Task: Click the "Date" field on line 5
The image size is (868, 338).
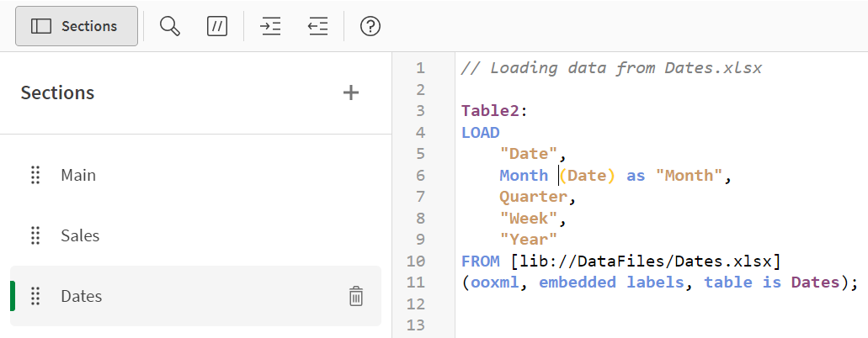Action: pos(528,154)
